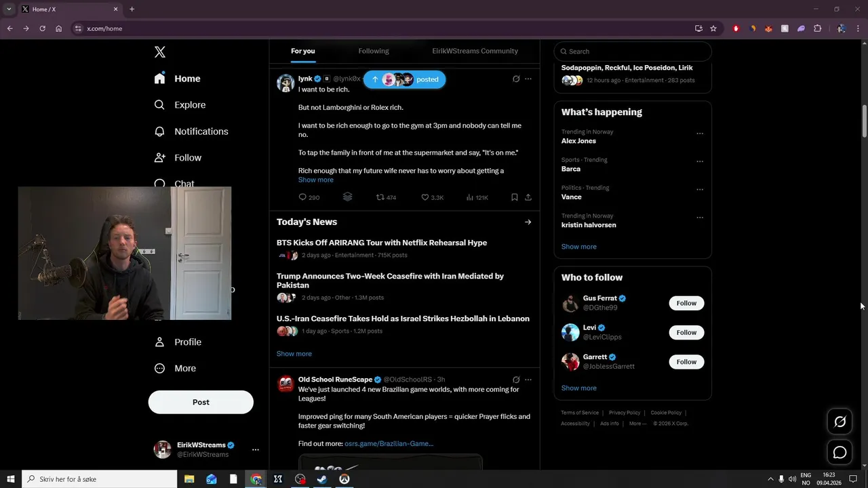
Task: Bookmark this page with star icon
Action: (713, 28)
